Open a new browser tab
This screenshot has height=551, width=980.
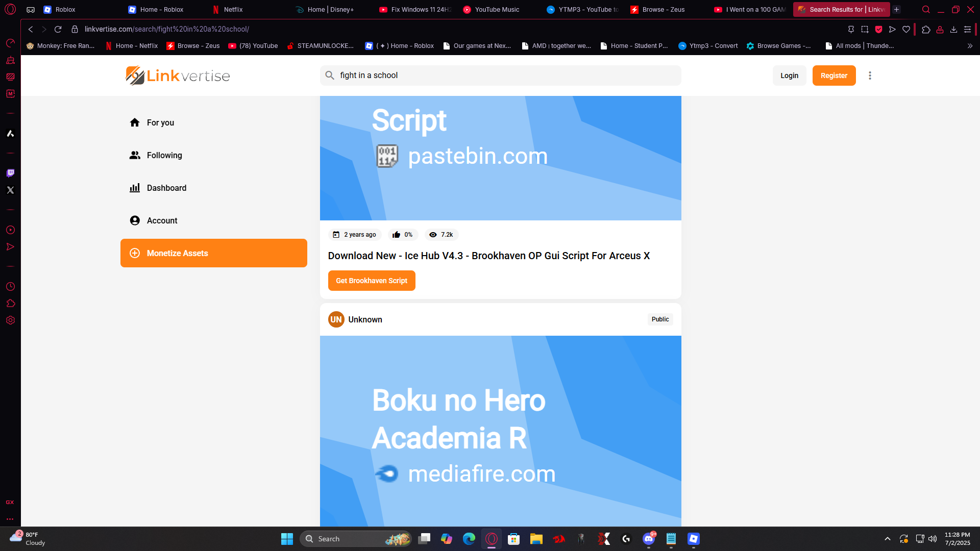[896, 9]
